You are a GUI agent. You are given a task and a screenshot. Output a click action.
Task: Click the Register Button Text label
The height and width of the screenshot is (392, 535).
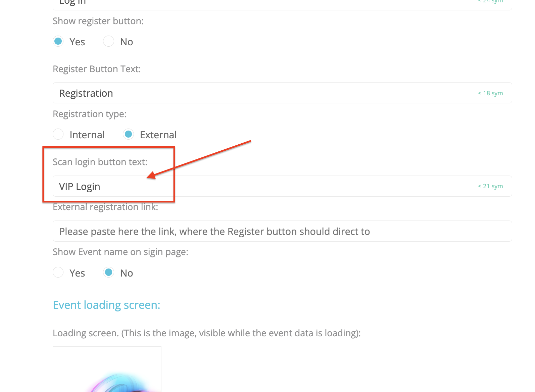tap(97, 69)
